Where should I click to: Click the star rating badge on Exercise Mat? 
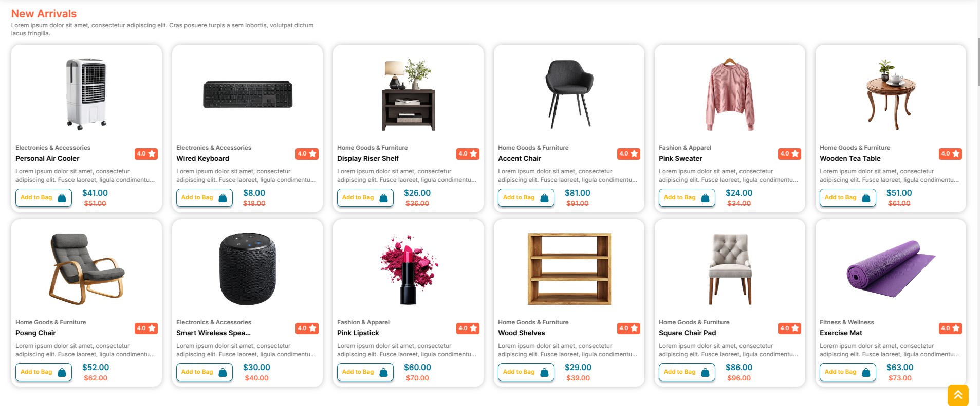point(950,328)
